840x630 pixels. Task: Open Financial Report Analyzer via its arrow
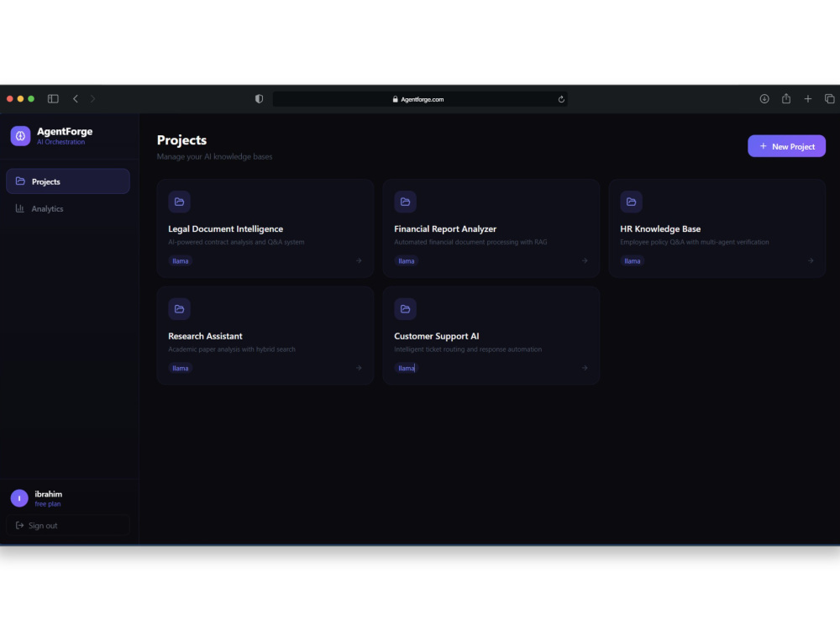tap(585, 261)
